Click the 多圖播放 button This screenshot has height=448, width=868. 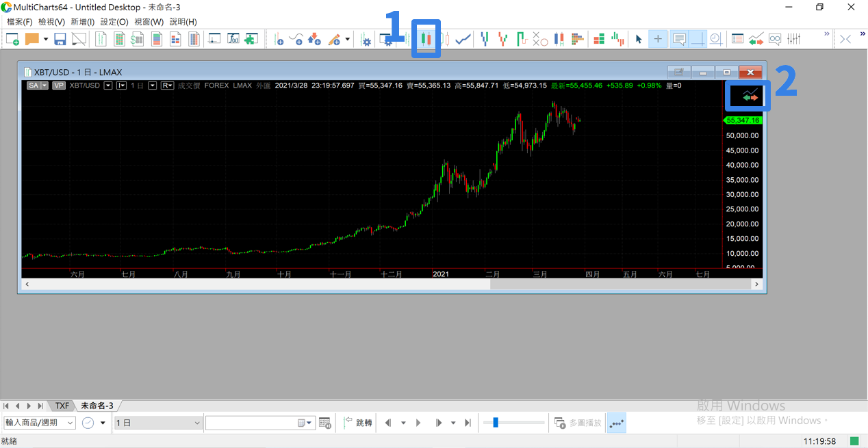[x=578, y=423]
